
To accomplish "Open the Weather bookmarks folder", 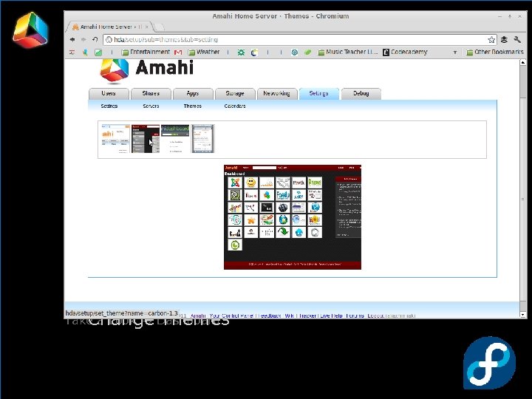I will click(x=204, y=52).
